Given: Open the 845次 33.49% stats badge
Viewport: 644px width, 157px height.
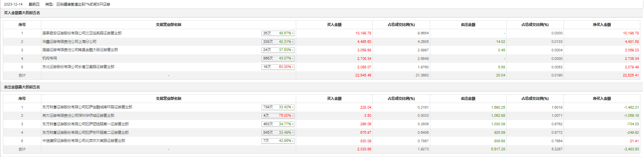Looking at the screenshot, I should [x=278, y=133].
